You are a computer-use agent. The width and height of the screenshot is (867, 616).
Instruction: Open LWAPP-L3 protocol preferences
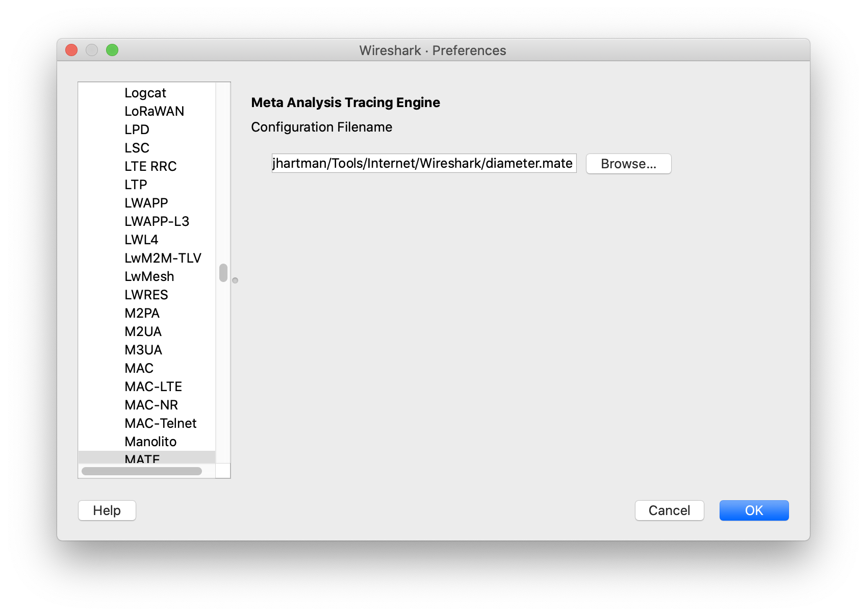[x=157, y=221]
